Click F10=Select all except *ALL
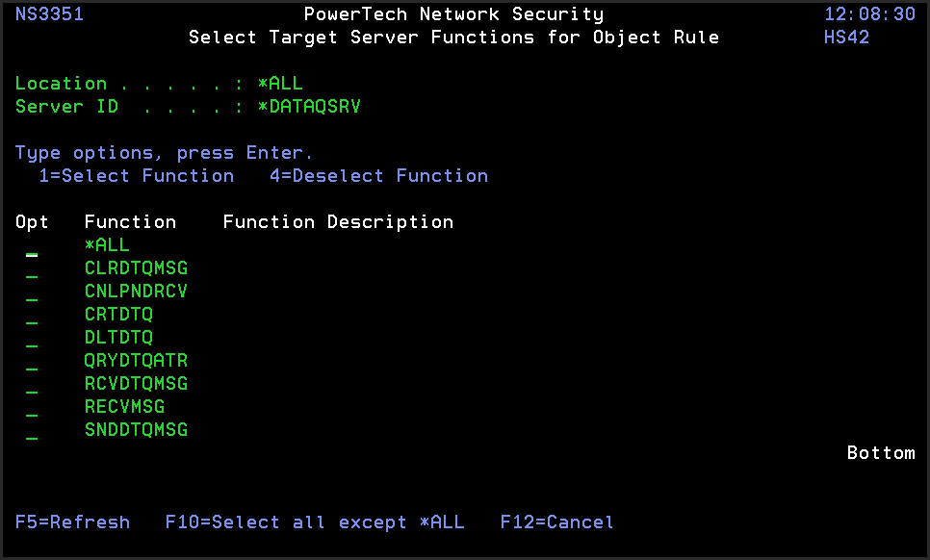The width and height of the screenshot is (930, 560). 315,522
